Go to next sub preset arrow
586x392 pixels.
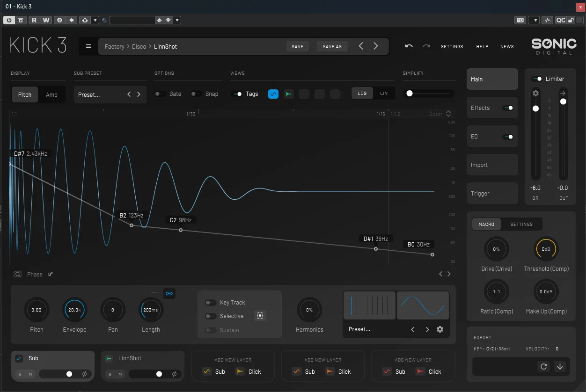(139, 94)
